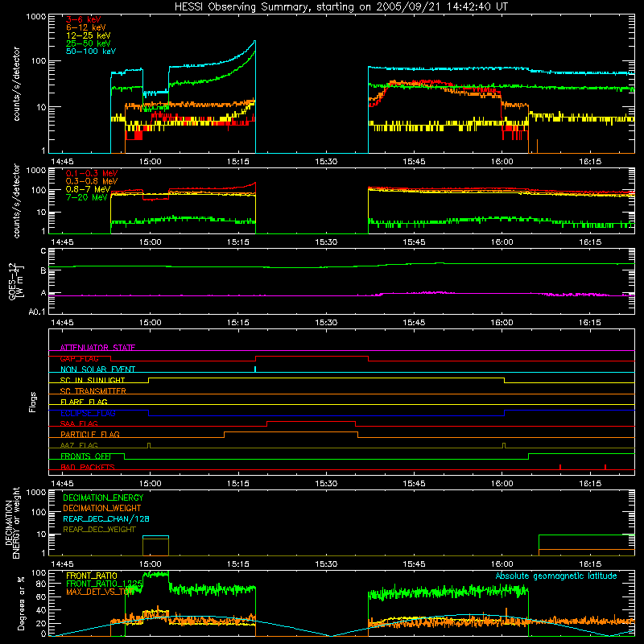Select the green DECIMATION_ENERGY legend label
Viewport: 644px width, 644px height.
click(103, 497)
